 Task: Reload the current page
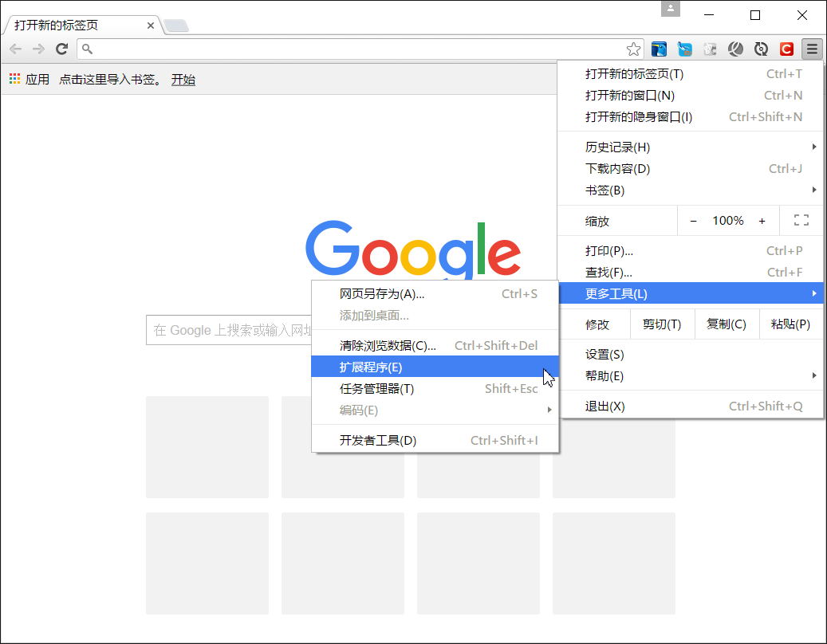61,49
